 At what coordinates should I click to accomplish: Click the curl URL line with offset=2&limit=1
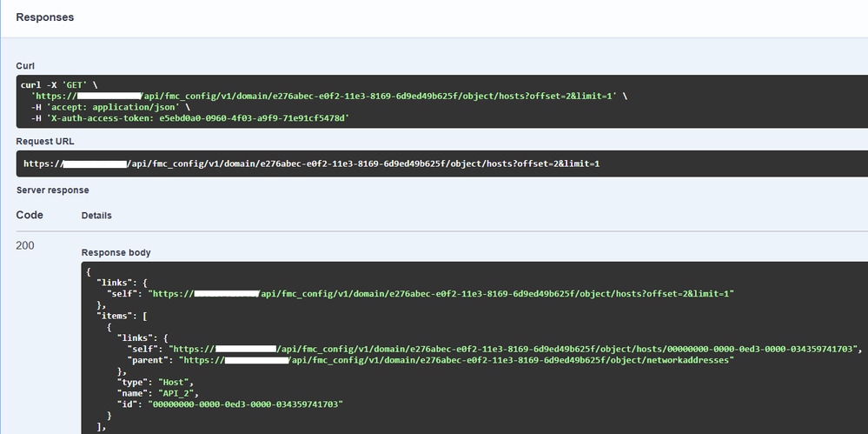coord(329,96)
